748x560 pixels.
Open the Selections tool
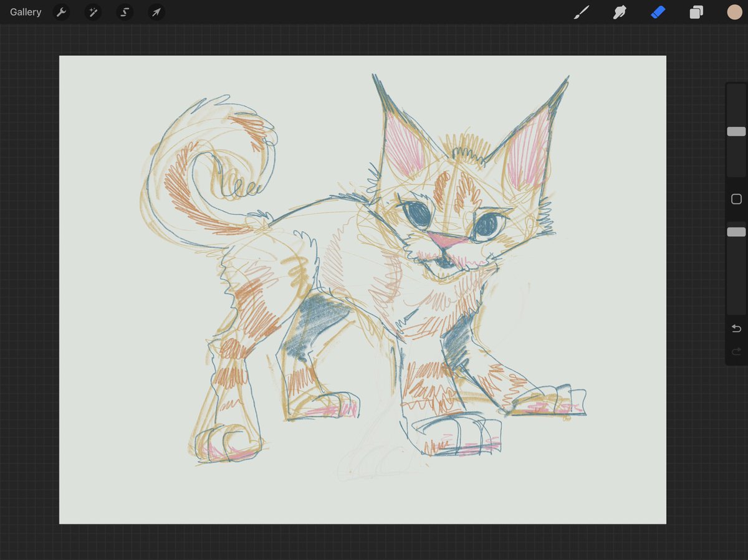click(x=124, y=12)
